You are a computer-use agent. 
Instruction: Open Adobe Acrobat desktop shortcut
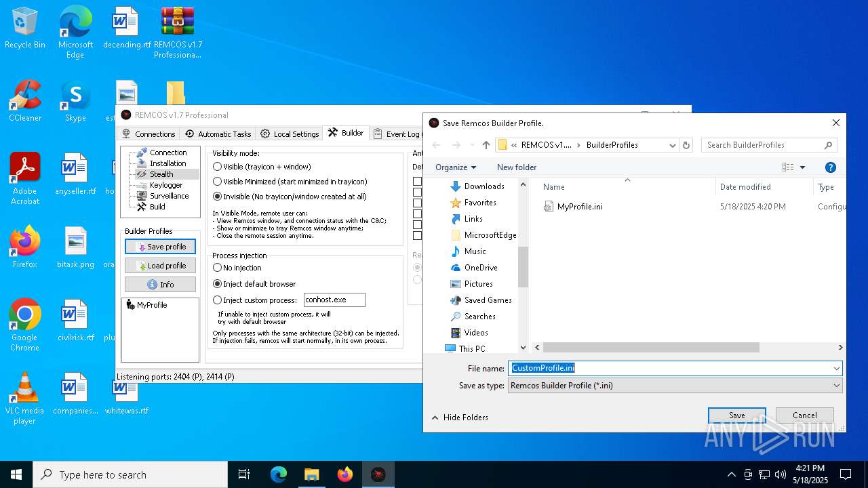click(x=25, y=179)
